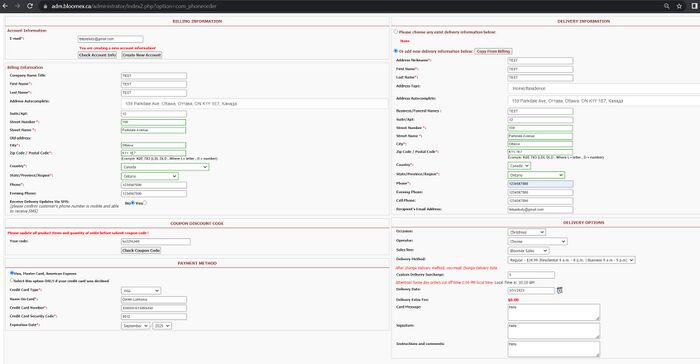Click billing Last Name field
Image resolution: width=700 pixels, height=364 pixels.
[154, 92]
